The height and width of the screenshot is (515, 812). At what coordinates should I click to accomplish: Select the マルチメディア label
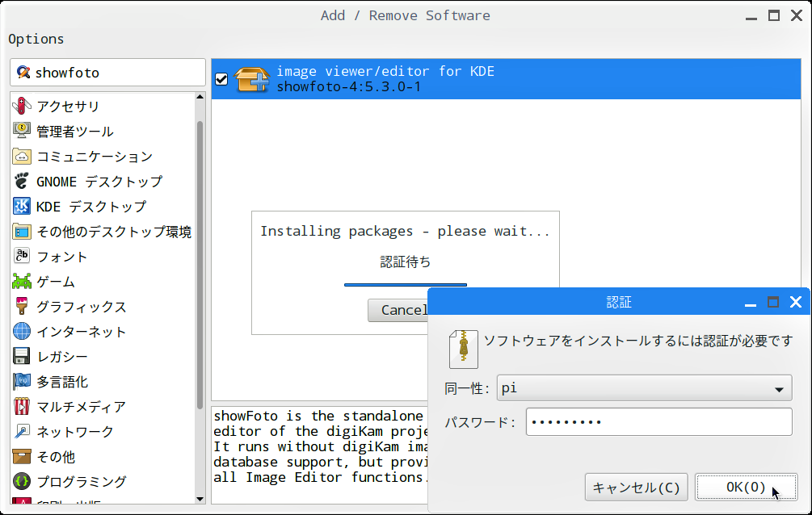coord(82,407)
